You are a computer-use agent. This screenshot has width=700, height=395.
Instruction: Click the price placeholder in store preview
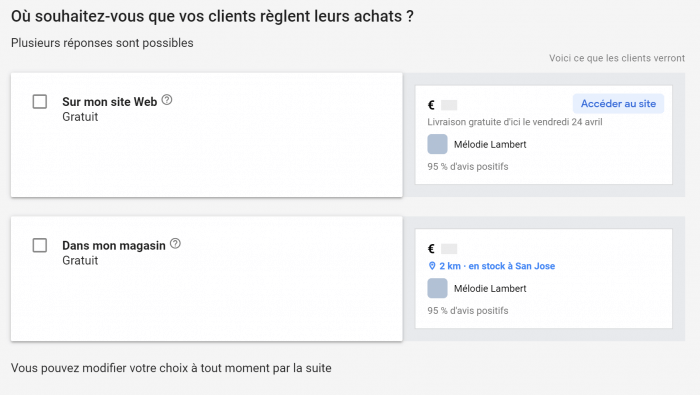449,249
